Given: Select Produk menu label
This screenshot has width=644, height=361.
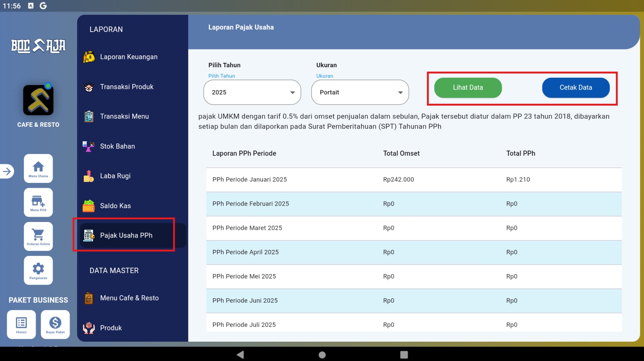Looking at the screenshot, I should pyautogui.click(x=111, y=328).
